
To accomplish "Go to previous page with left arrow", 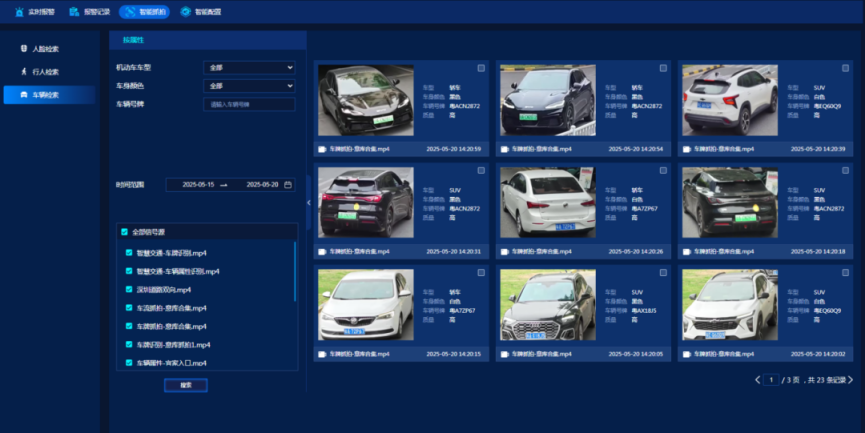I will [757, 380].
